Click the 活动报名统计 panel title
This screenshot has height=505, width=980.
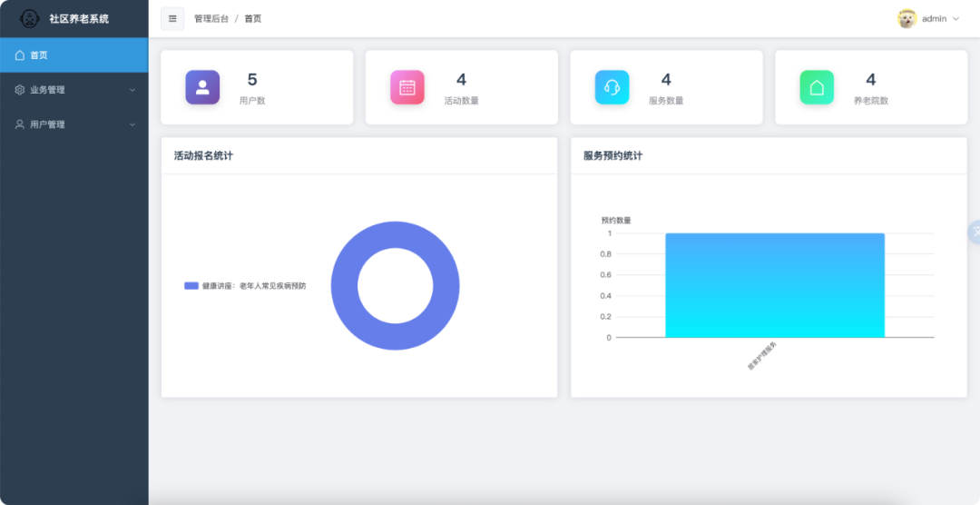coord(204,156)
